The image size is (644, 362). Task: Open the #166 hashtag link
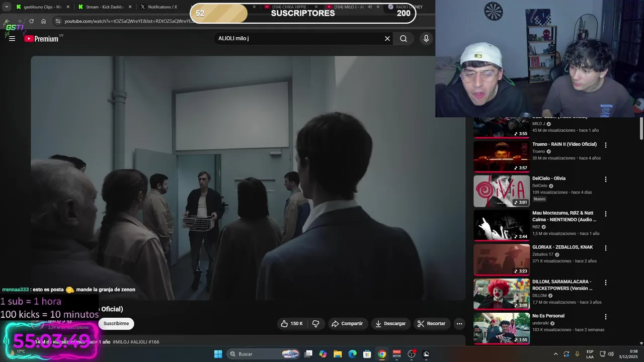pos(153,342)
